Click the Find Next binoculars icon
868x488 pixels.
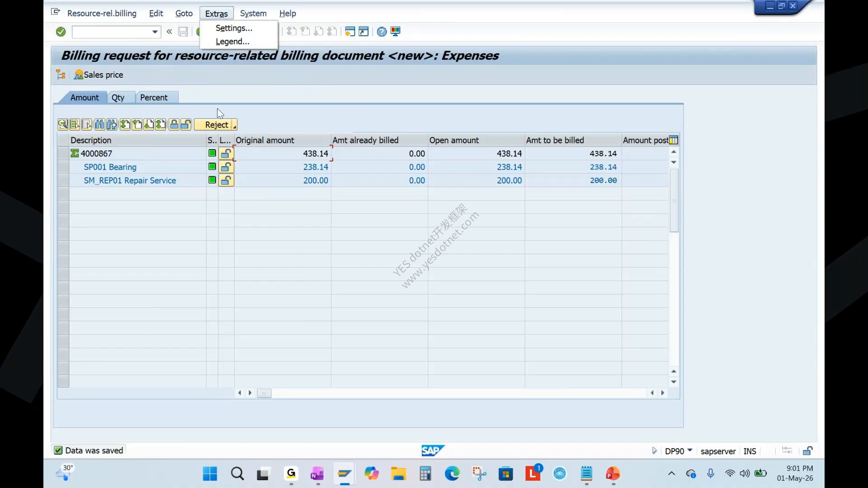pyautogui.click(x=112, y=125)
